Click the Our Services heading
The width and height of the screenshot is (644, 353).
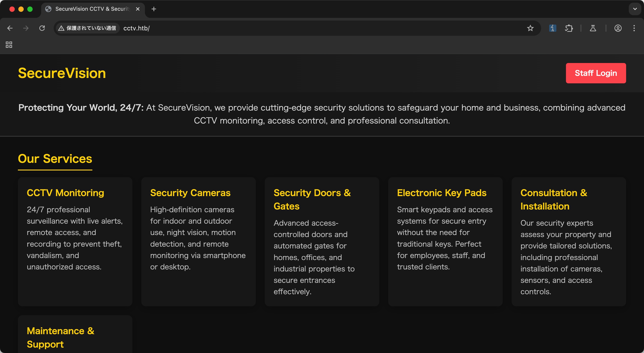coord(55,159)
